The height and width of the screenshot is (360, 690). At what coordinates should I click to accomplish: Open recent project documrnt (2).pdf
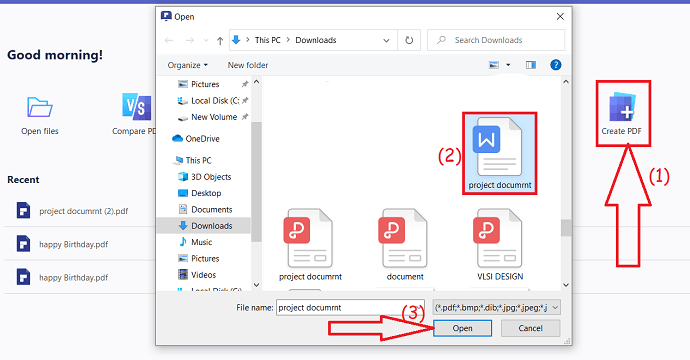(84, 211)
